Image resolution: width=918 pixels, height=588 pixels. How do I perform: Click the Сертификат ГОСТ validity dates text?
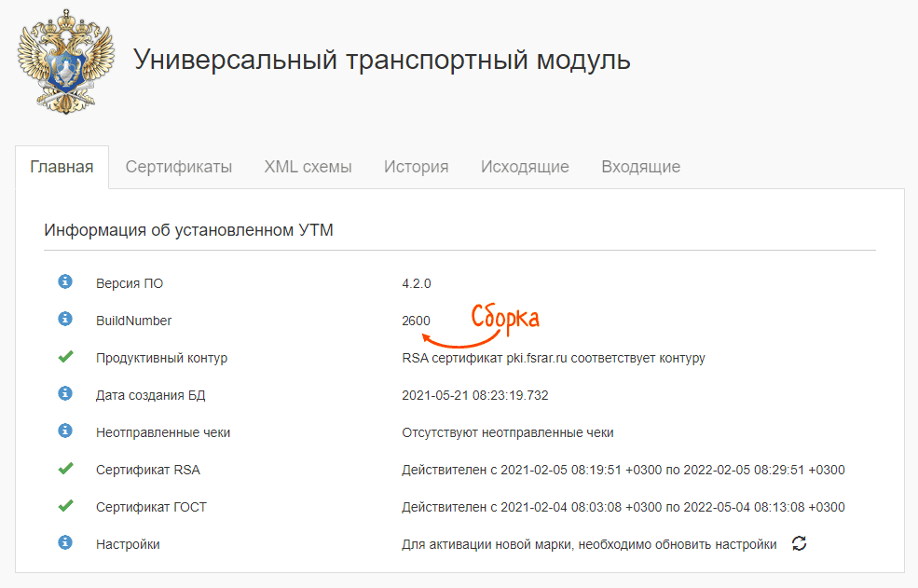(x=623, y=507)
